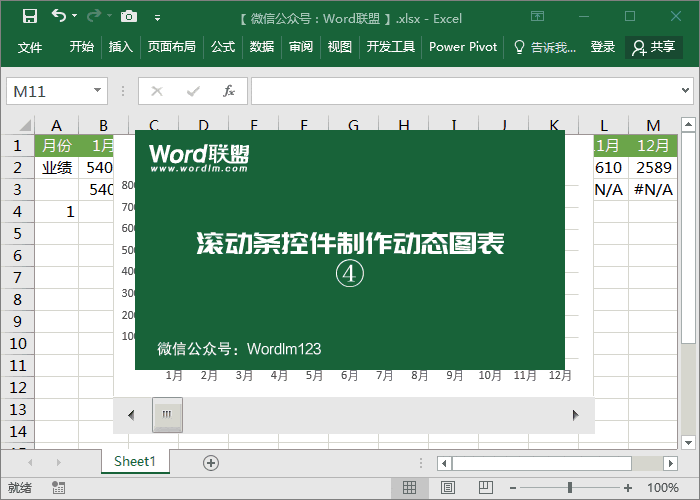Expand the Name Box dropdown
700x500 pixels.
point(97,91)
